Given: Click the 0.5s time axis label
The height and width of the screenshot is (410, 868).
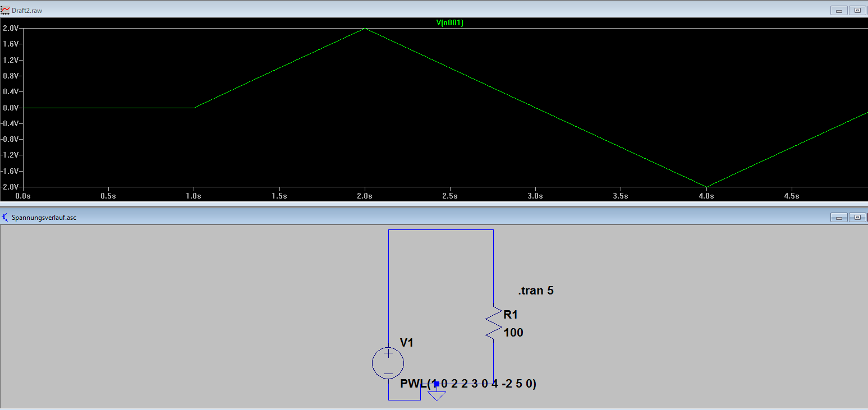Looking at the screenshot, I should point(108,196).
